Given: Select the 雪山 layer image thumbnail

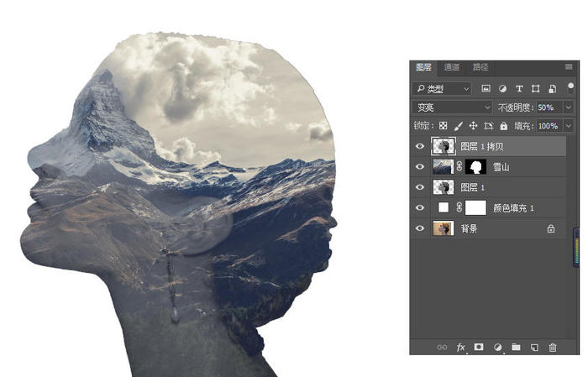Looking at the screenshot, I should pyautogui.click(x=444, y=166).
